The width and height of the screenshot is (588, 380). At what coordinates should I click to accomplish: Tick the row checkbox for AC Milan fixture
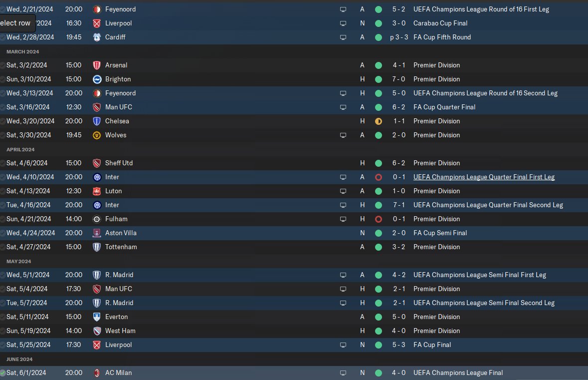pyautogui.click(x=3, y=373)
